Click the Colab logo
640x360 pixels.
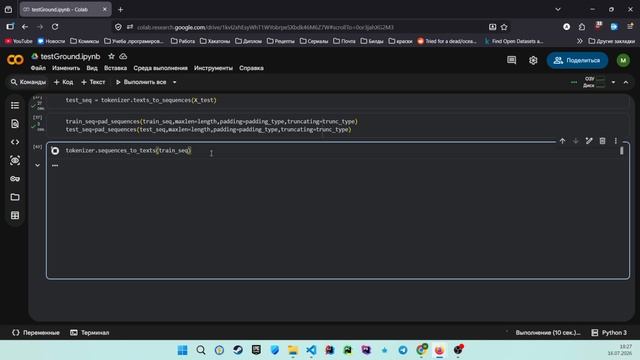coord(15,60)
